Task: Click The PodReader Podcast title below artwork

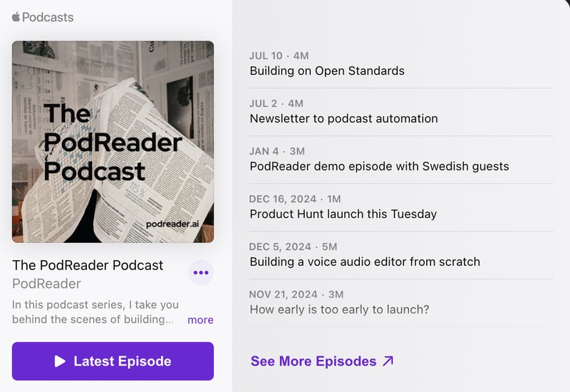Action: click(88, 265)
